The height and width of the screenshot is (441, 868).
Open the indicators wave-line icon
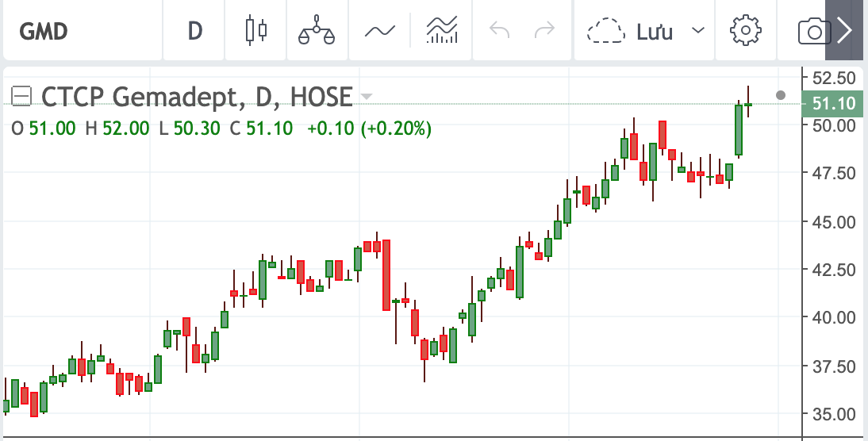(379, 31)
